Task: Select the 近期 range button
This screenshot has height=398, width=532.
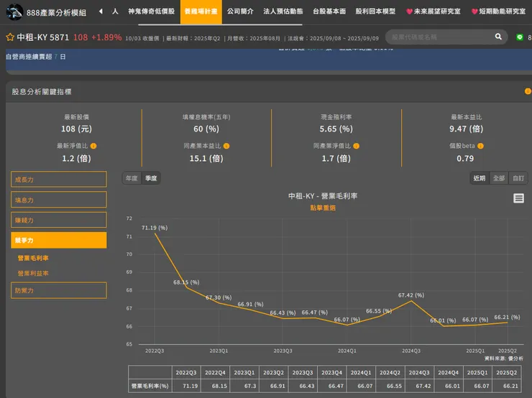Action: [x=480, y=178]
